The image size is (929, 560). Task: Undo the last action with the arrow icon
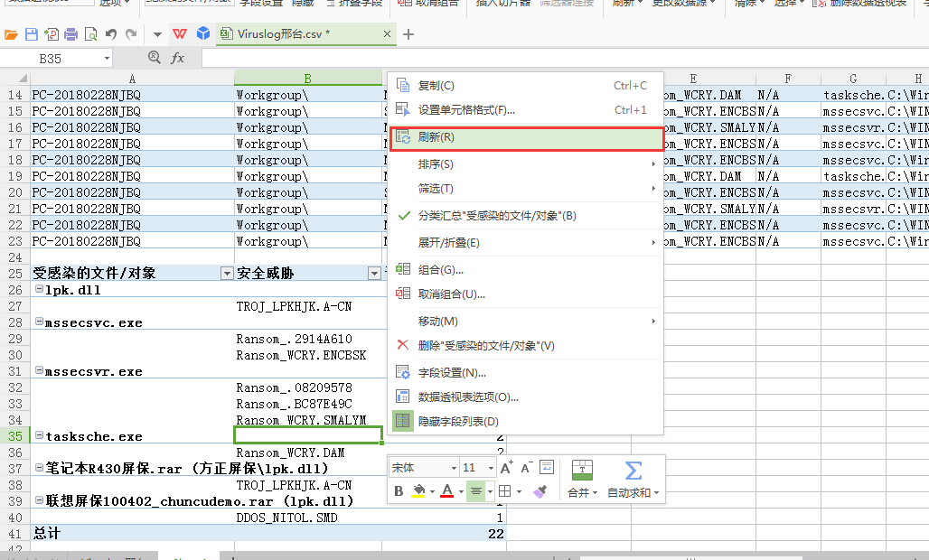[x=111, y=34]
